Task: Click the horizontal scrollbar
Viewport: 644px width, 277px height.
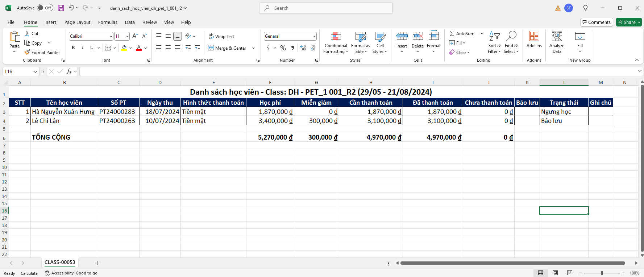Action: click(x=513, y=263)
